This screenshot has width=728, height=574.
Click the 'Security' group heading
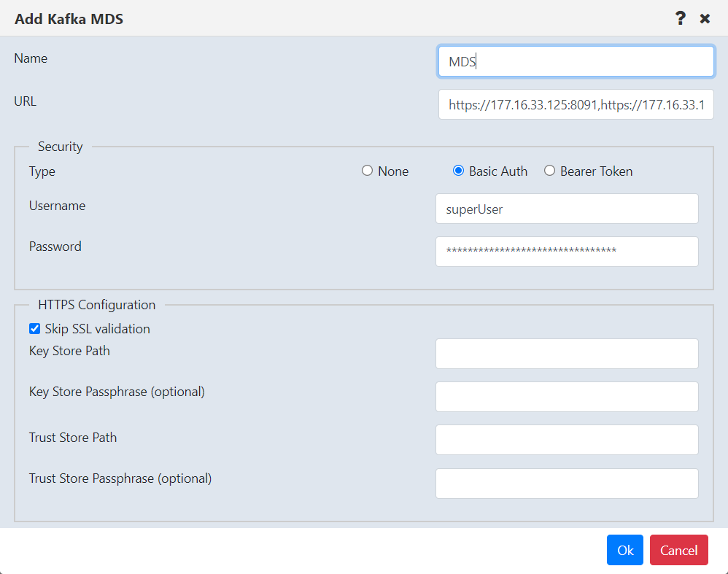pos(61,147)
